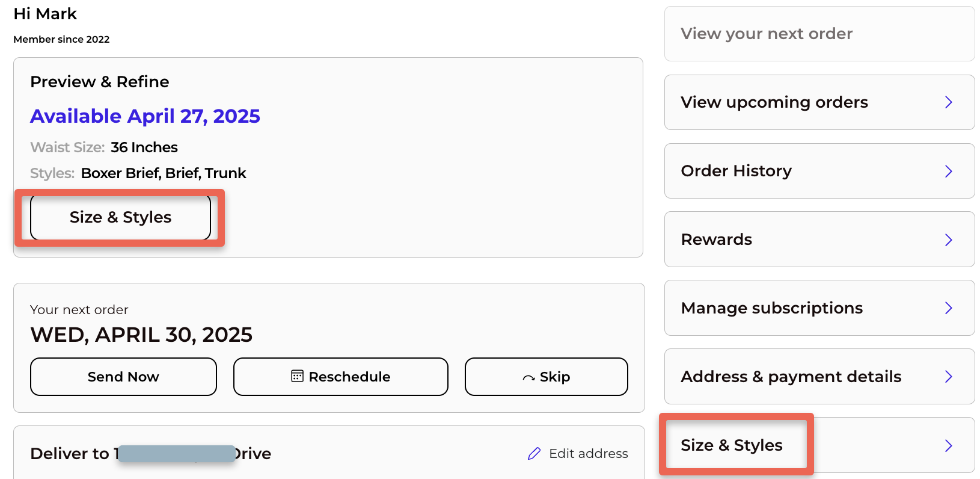
Task: Click the Rewards row chevron arrow
Action: click(948, 239)
